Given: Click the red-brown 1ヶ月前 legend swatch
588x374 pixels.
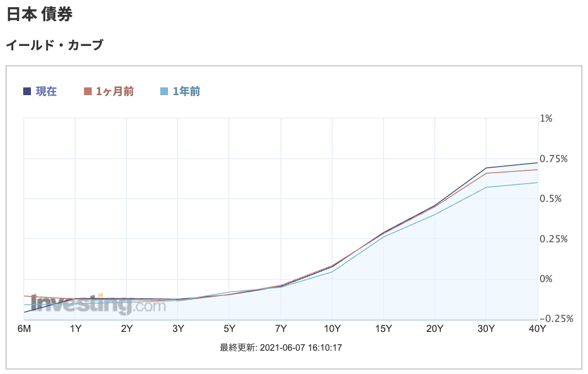Looking at the screenshot, I should pyautogui.click(x=88, y=91).
